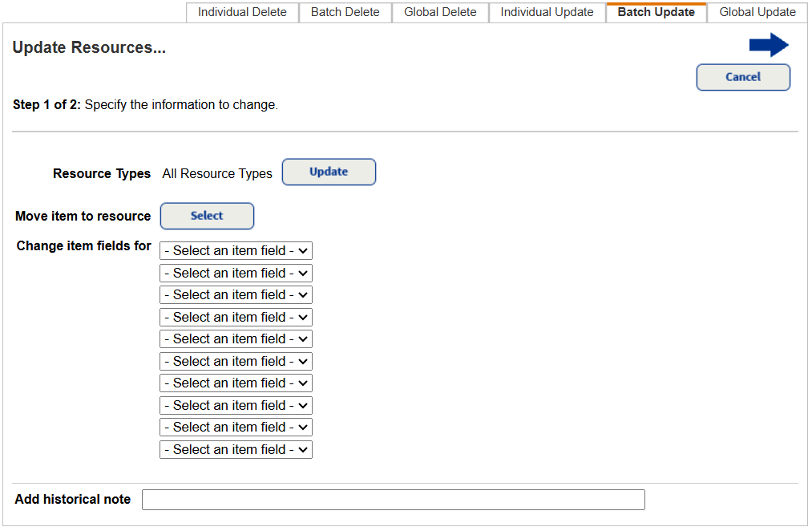Open the sixth item field dropdown

[236, 361]
